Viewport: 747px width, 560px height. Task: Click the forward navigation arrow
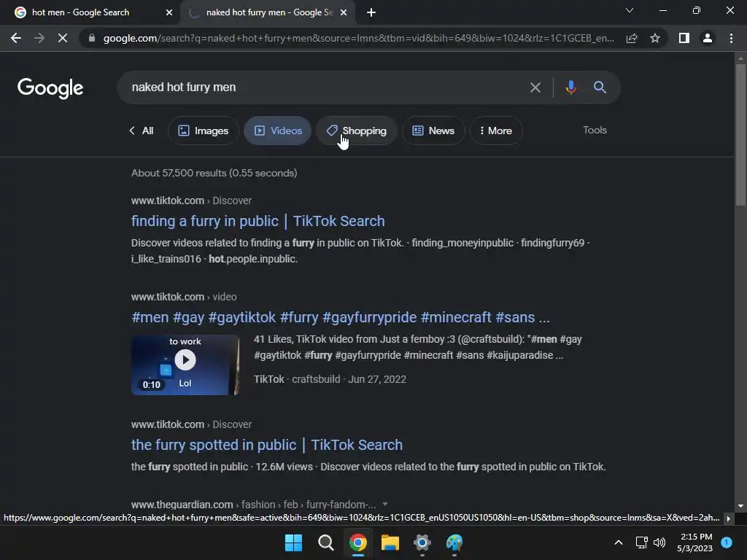tap(39, 38)
